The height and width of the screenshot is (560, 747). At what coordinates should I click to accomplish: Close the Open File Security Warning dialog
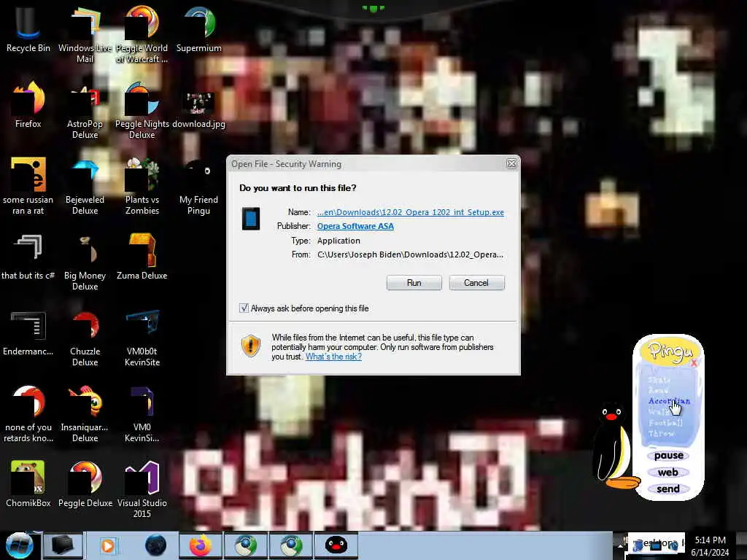(511, 164)
